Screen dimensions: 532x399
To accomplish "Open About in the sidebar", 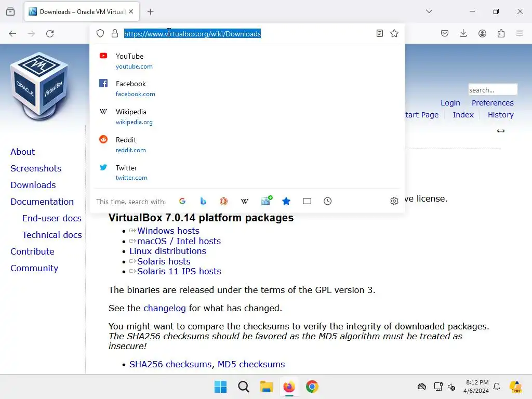I will [23, 152].
